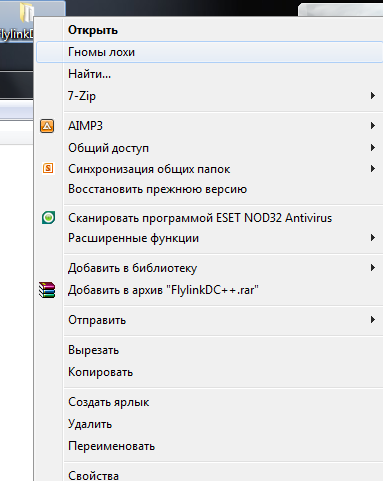Select the FlylinkDC++ folder icon on desktop

tap(25, 12)
